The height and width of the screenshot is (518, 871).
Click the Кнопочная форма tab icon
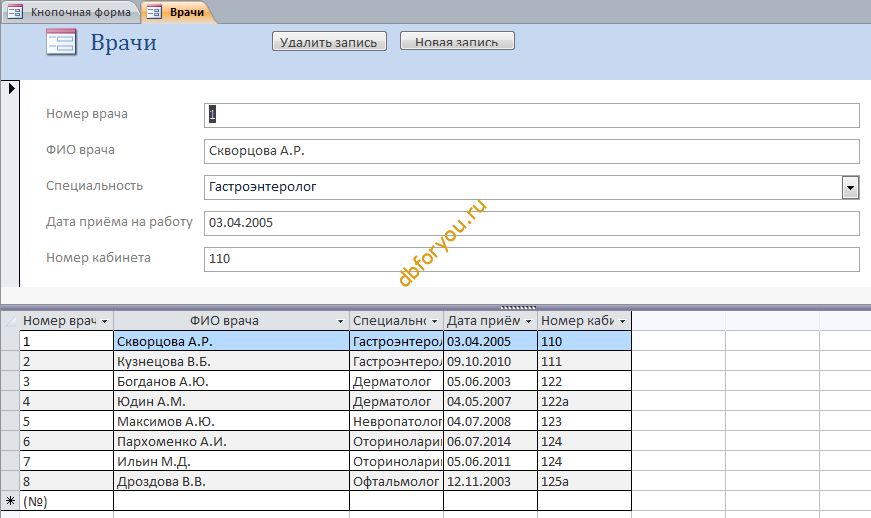(x=15, y=12)
